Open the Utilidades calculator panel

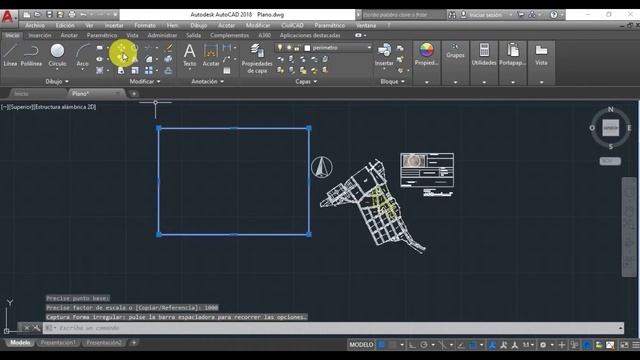pos(484,54)
